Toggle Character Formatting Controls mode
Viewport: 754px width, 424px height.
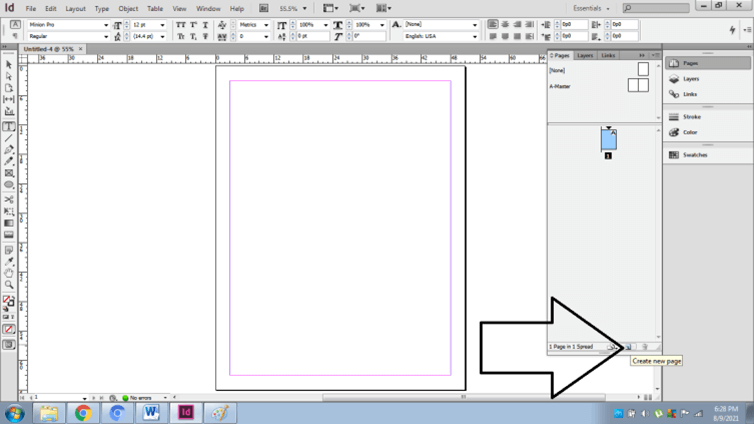[15, 24]
